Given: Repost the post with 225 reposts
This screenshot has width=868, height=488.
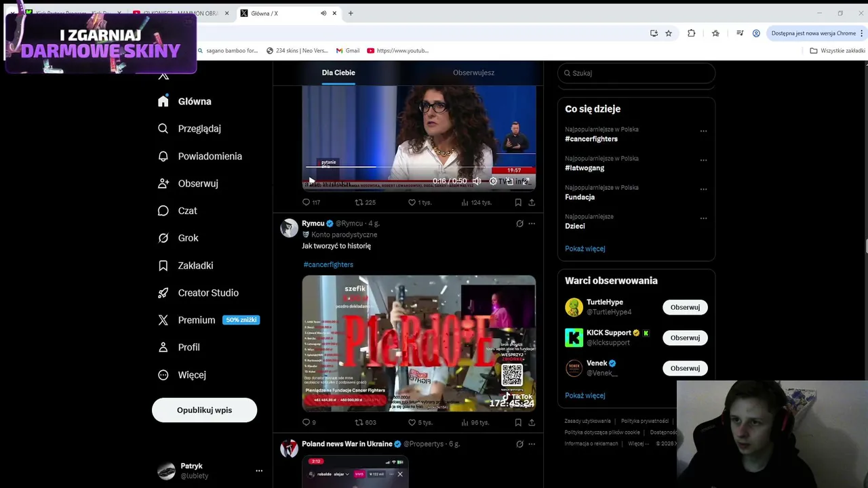Looking at the screenshot, I should point(366,202).
